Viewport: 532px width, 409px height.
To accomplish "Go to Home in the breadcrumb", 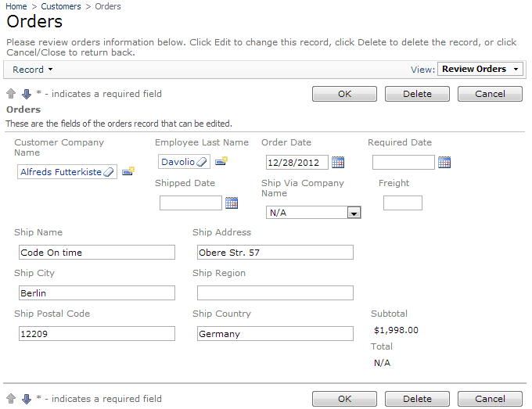I will click(x=16, y=6).
